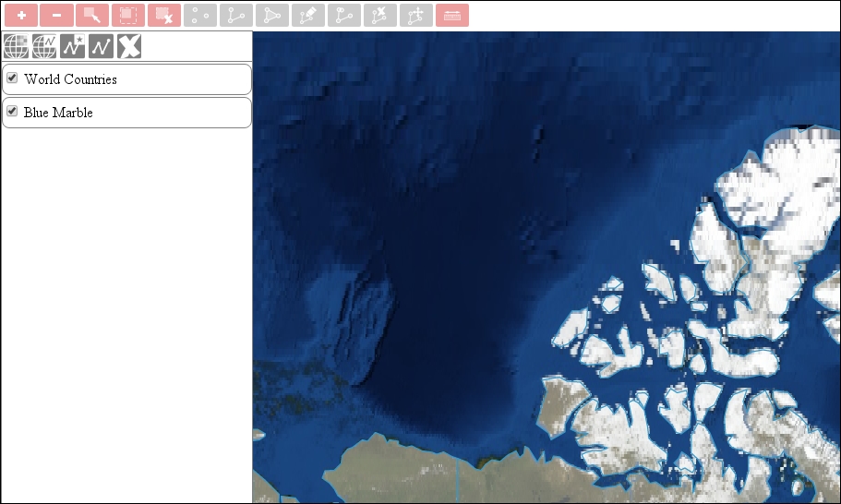
Task: Pick the copy feature tool
Action: (x=343, y=15)
